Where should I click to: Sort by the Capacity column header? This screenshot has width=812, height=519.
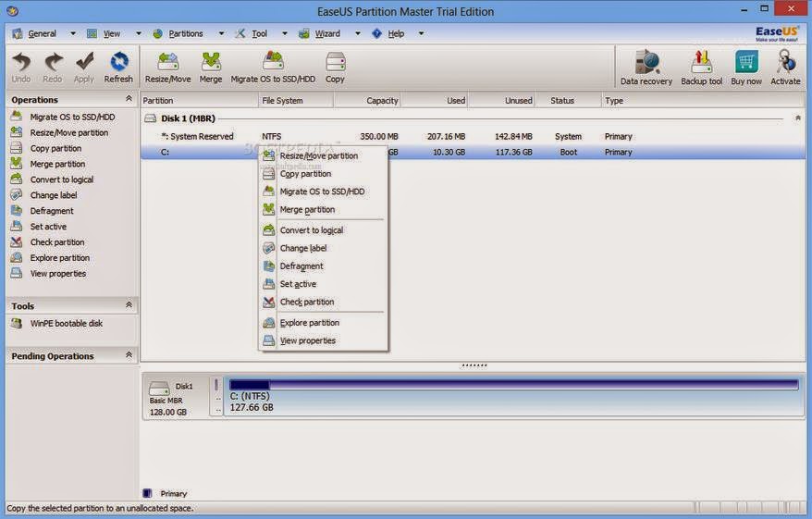coord(367,101)
